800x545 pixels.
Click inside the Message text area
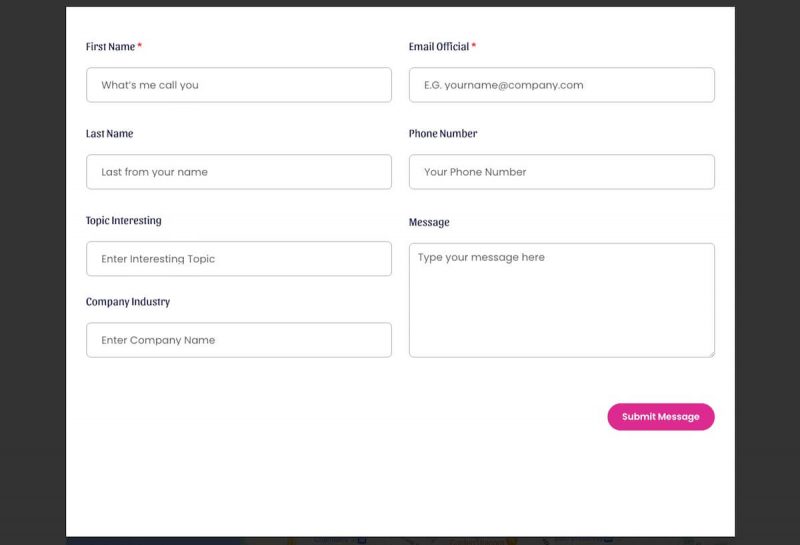[x=561, y=300]
